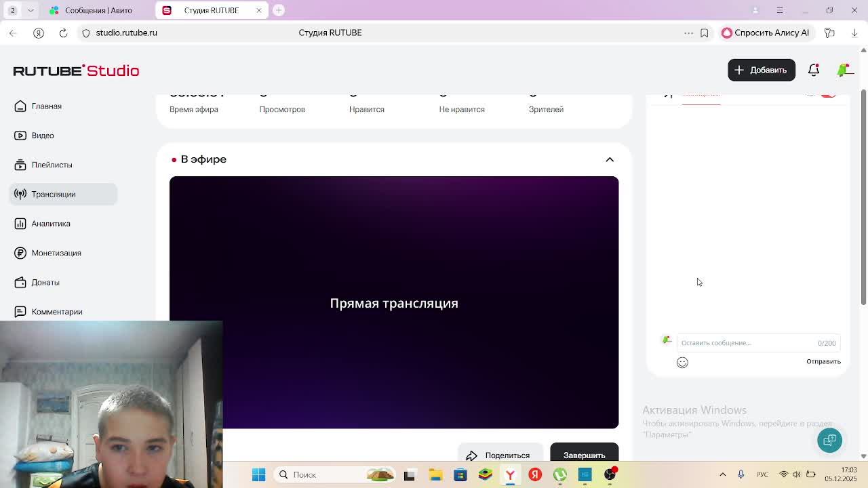Open BlueStacks from taskbar
Viewport: 868px width, 488px height.
pos(485,474)
